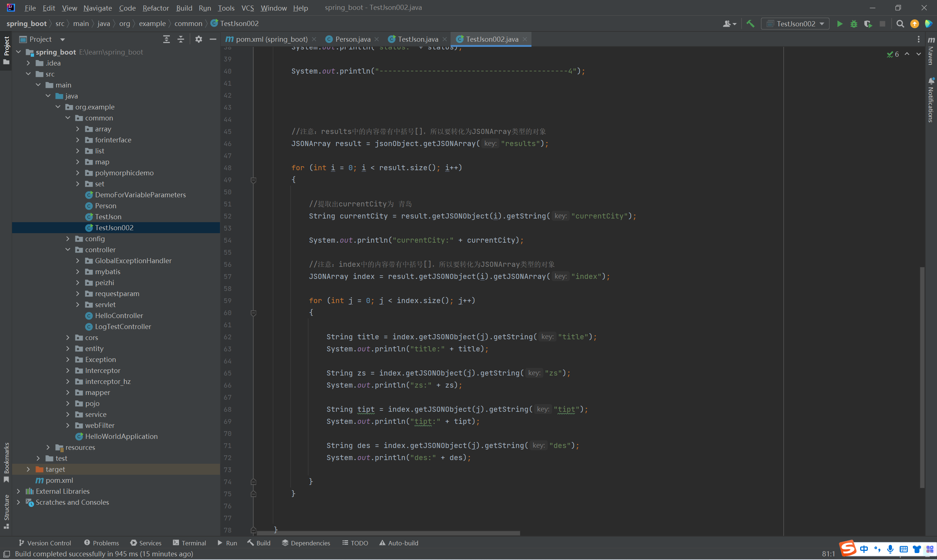Collapse the controller package node
Screen dimensions: 937x560
pos(68,249)
